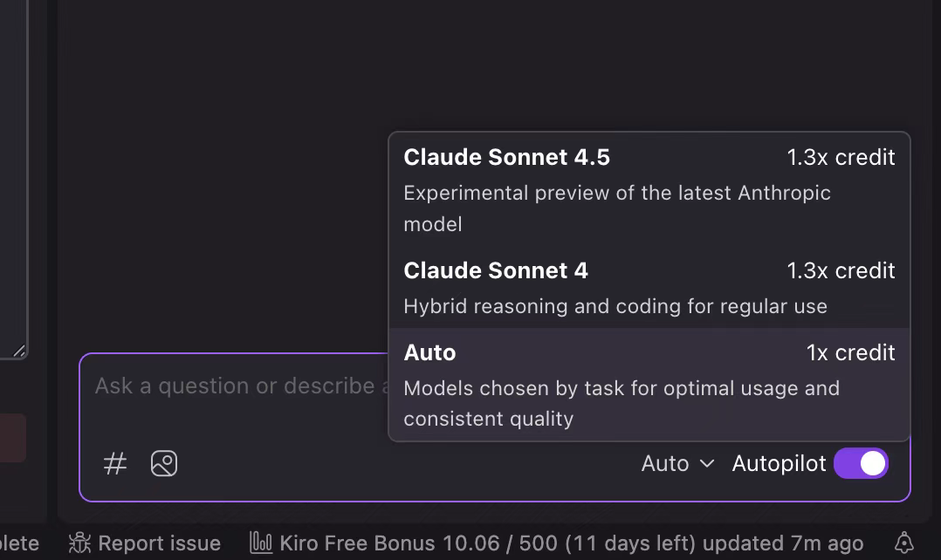Viewport: 941px width, 560px height.
Task: Click the Autopilot label
Action: coord(779,463)
